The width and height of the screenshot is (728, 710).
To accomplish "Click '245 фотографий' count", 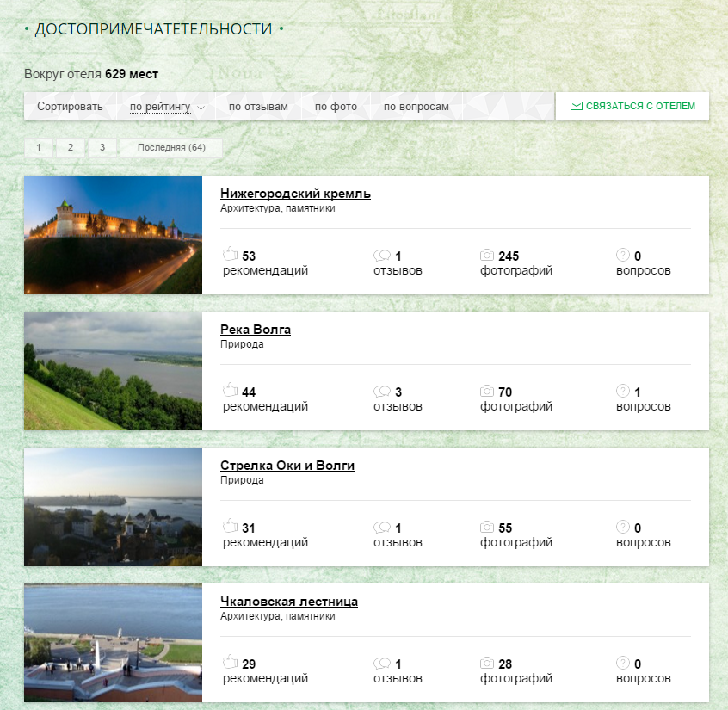I will coord(515,263).
